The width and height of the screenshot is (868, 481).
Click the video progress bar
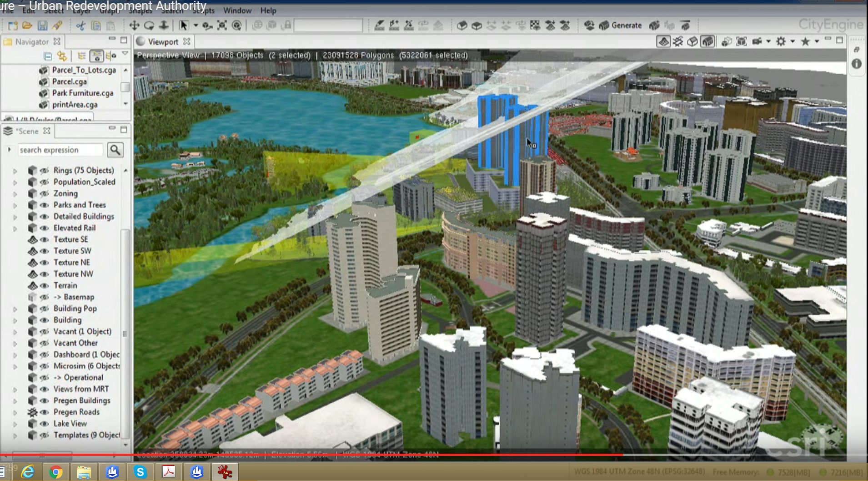[434, 455]
